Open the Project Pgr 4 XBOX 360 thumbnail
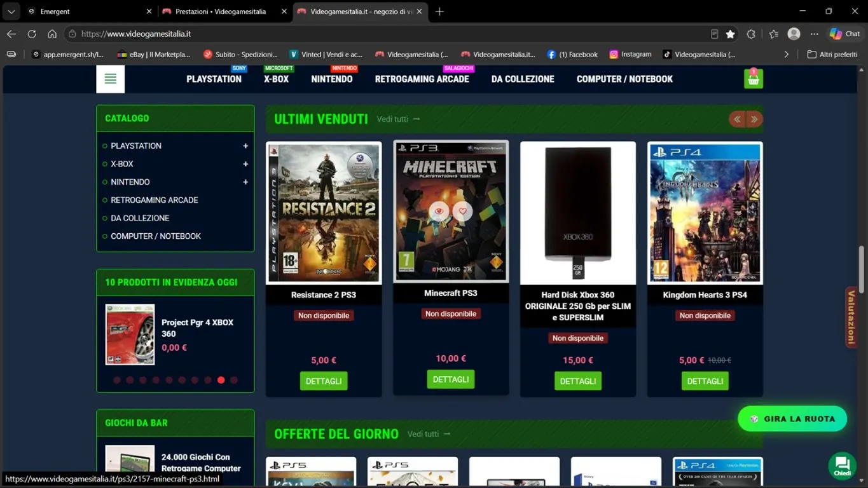The height and width of the screenshot is (488, 868). pos(130,334)
